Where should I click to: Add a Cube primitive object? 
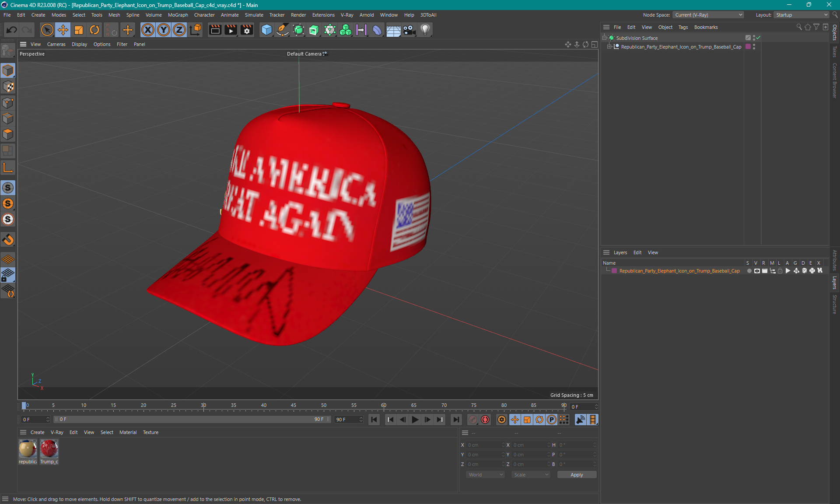pos(266,30)
